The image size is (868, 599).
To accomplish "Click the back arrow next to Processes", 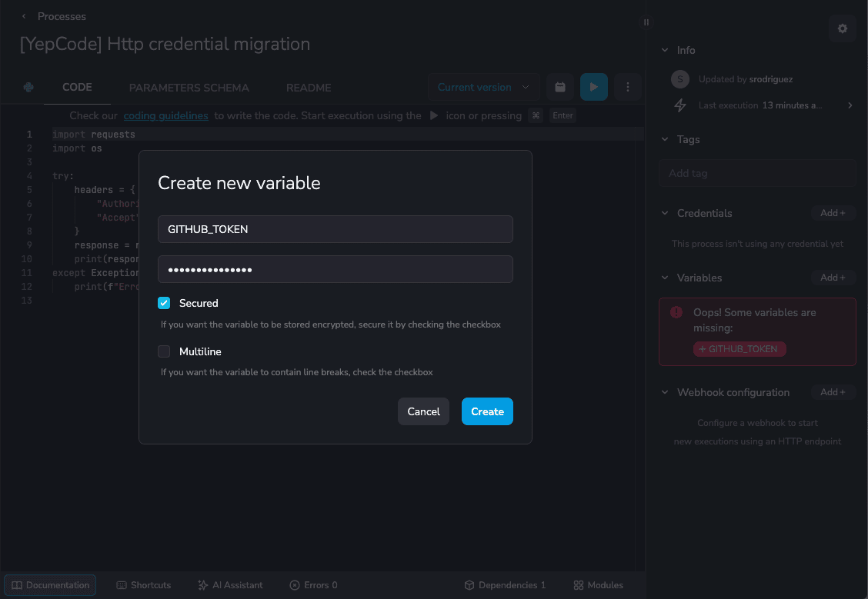I will click(24, 17).
